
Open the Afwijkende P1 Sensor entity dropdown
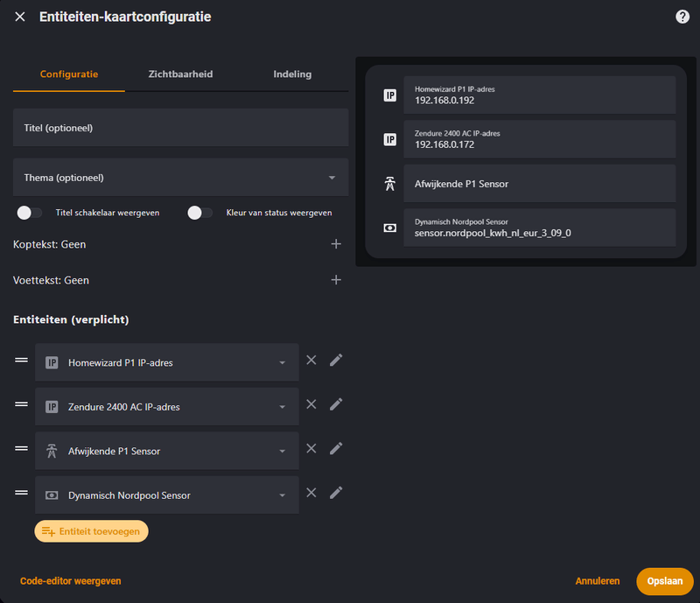coord(282,452)
